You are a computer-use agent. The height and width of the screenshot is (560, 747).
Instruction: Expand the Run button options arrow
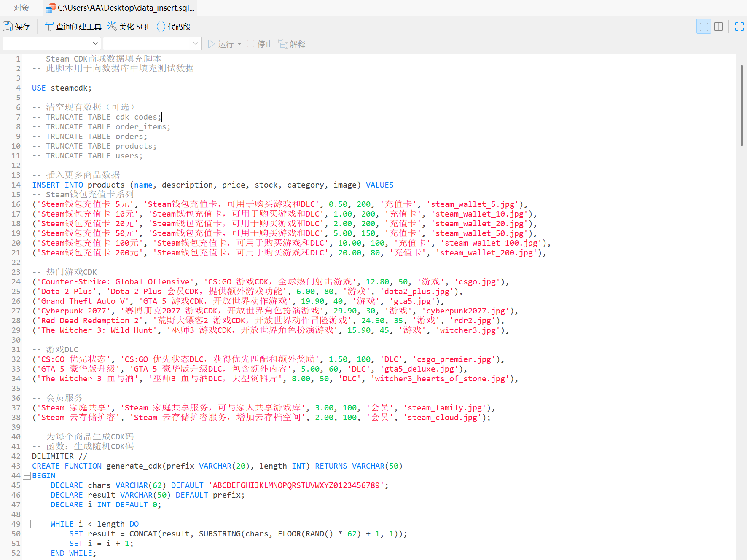[x=239, y=44]
